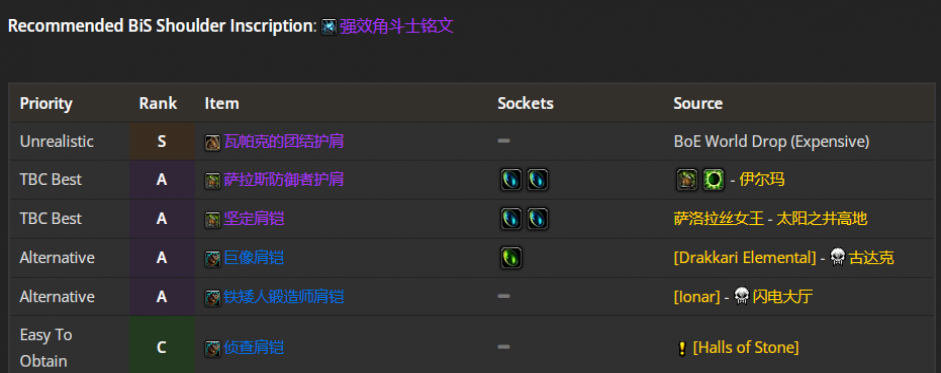Click the skull icon next to 闪电大厅
This screenshot has width=941, height=373.
click(742, 297)
